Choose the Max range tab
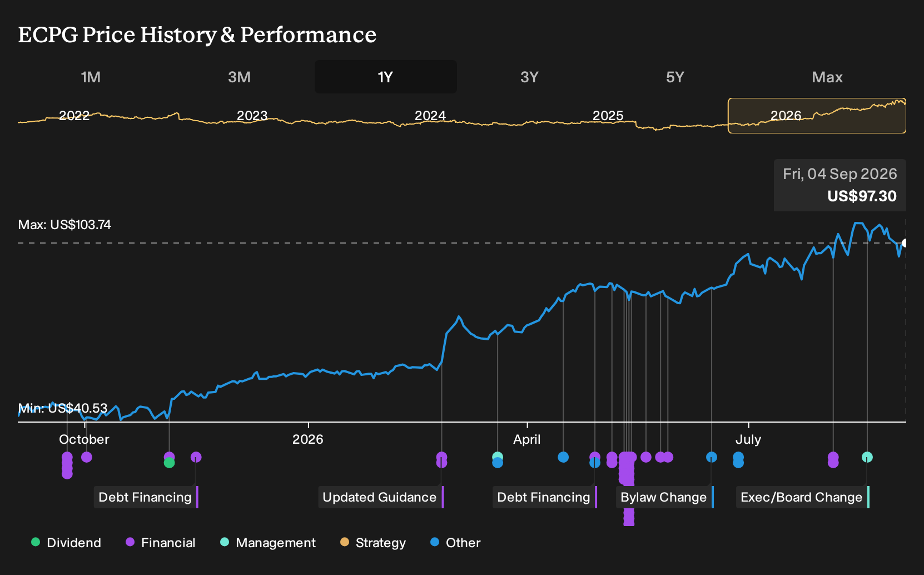924x575 pixels. click(x=827, y=77)
